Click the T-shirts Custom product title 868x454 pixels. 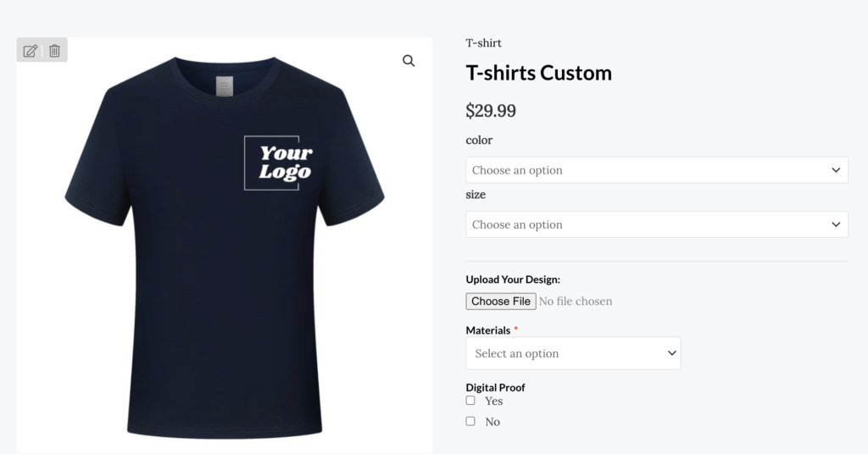pyautogui.click(x=539, y=73)
